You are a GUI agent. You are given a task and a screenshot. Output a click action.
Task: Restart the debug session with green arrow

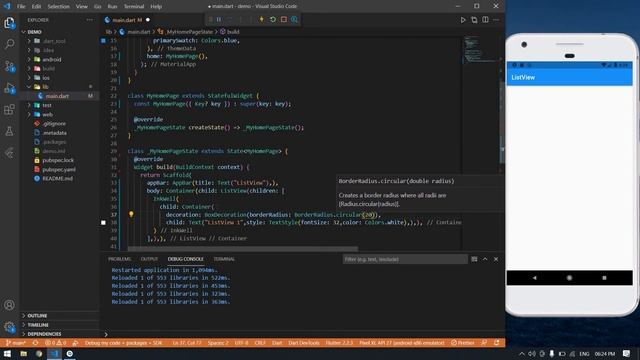click(273, 19)
